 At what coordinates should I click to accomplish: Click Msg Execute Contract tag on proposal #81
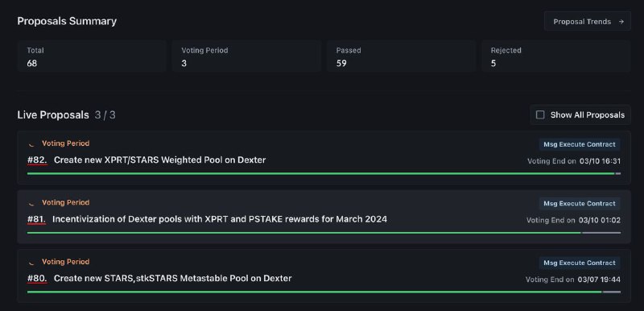[580, 203]
